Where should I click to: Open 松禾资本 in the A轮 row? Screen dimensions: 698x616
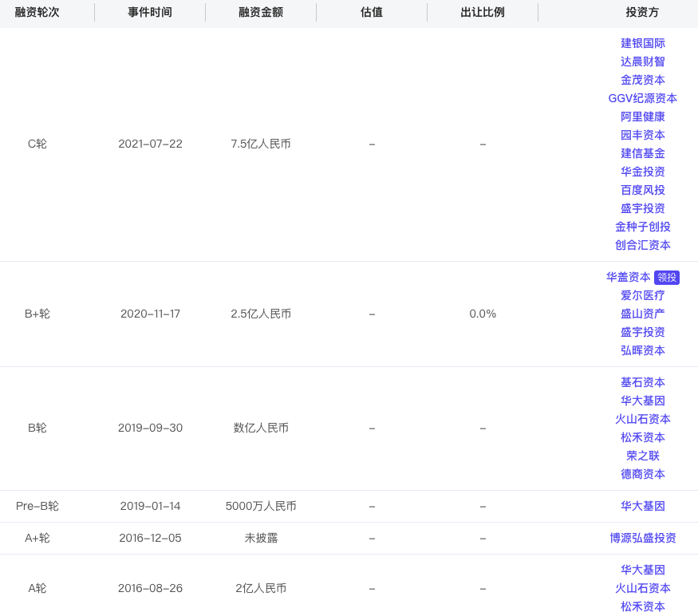(x=642, y=606)
